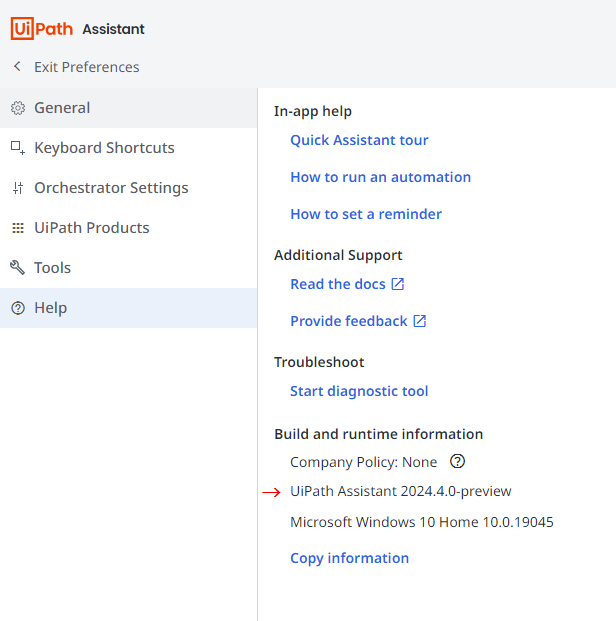Click the Orchestrator Settings sliders icon
Image resolution: width=616 pixels, height=621 pixels.
pos(17,188)
